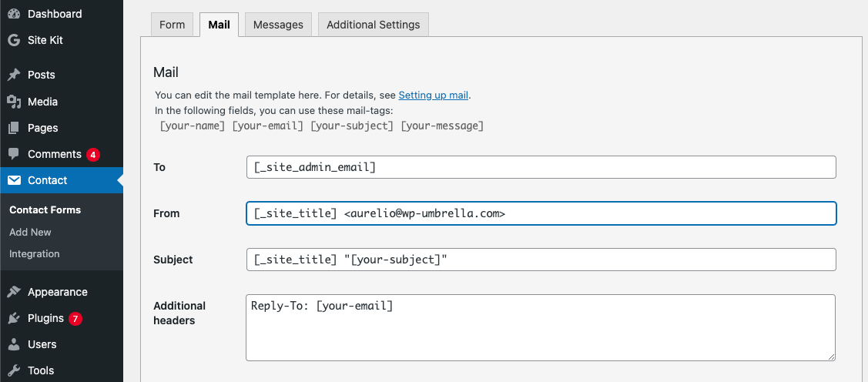
Task: Click the Mail section heading
Action: 166,72
